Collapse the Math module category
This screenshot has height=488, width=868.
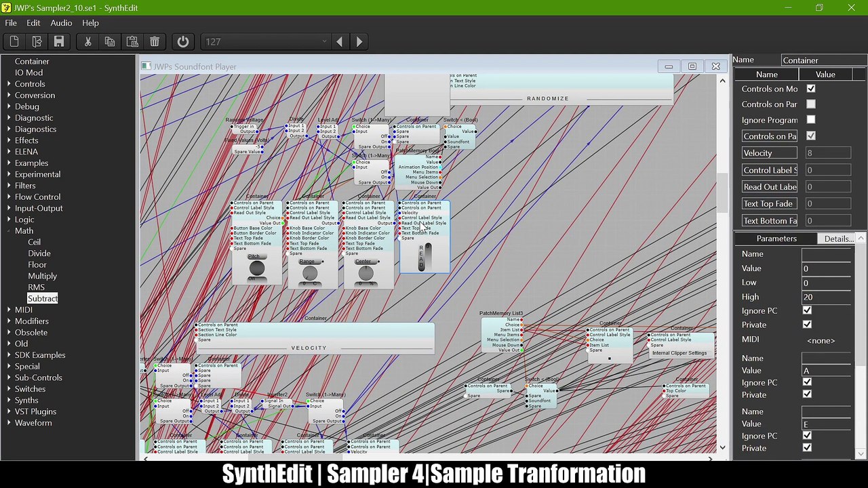pyautogui.click(x=7, y=231)
